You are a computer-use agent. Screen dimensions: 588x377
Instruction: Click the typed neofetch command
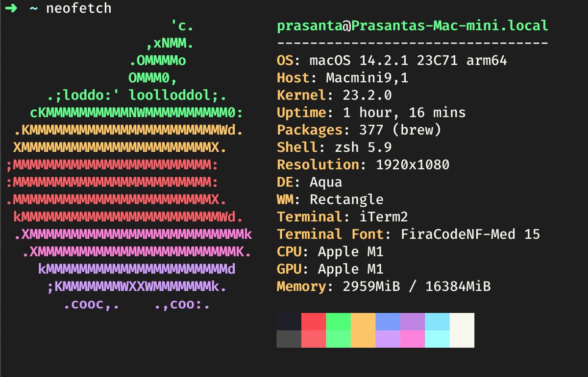pyautogui.click(x=79, y=9)
